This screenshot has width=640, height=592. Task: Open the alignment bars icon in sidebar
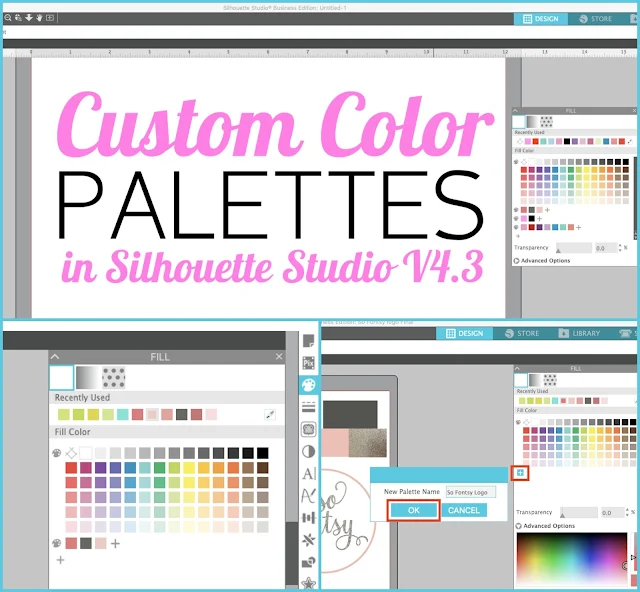pos(309,518)
